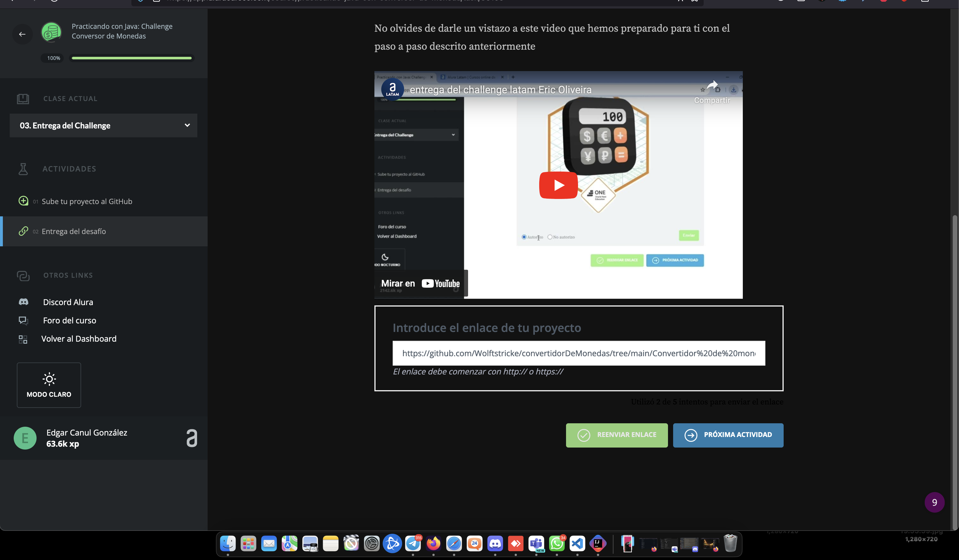The height and width of the screenshot is (560, 959).
Task: Click the video title entrega del challenge
Action: (501, 90)
